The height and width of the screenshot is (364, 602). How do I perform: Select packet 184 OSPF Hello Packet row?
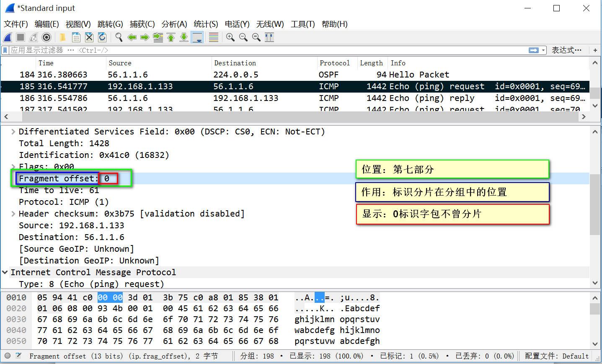click(x=295, y=75)
